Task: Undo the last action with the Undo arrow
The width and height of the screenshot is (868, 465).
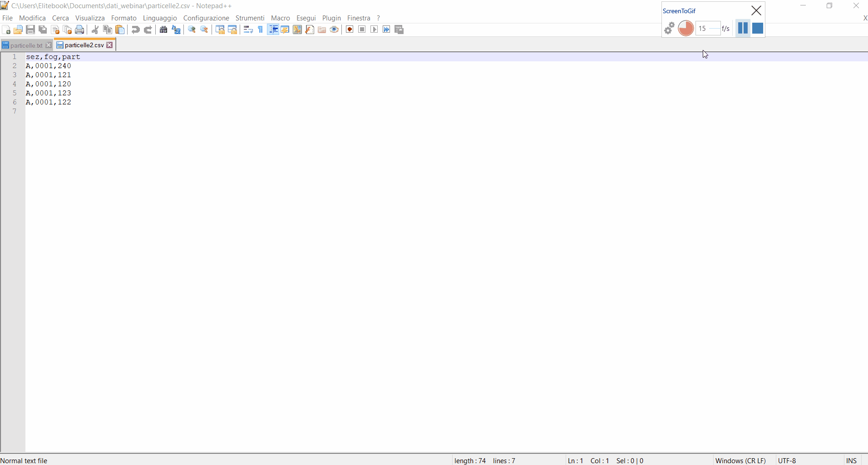Action: 135,30
